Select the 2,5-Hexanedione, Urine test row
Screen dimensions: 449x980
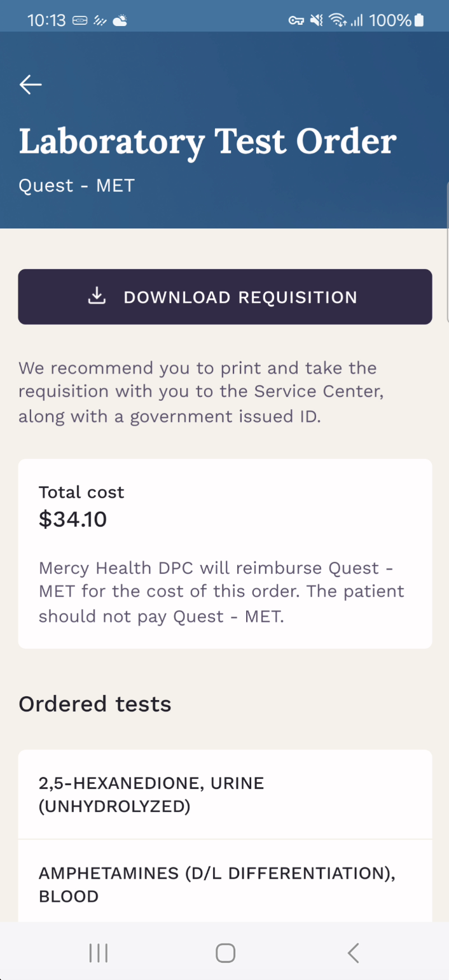click(x=225, y=794)
